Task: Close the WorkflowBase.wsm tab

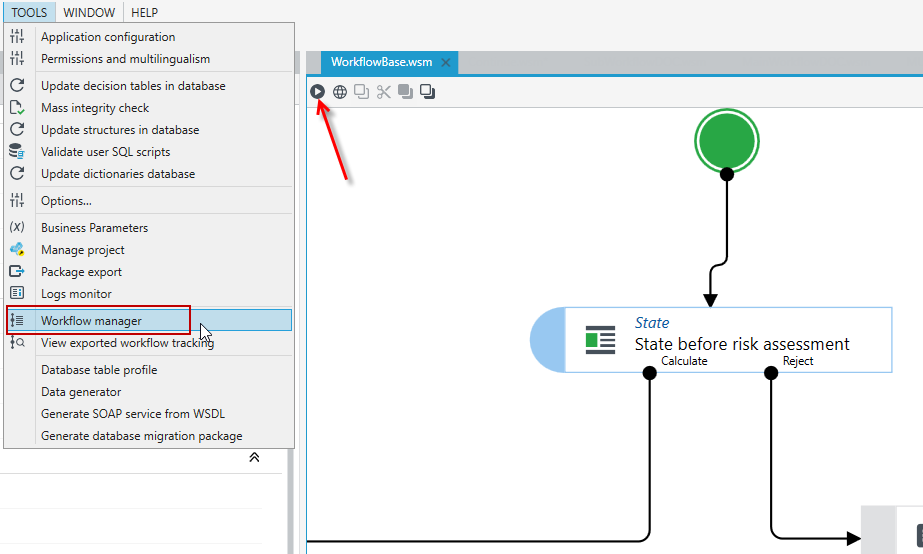Action: coord(446,62)
